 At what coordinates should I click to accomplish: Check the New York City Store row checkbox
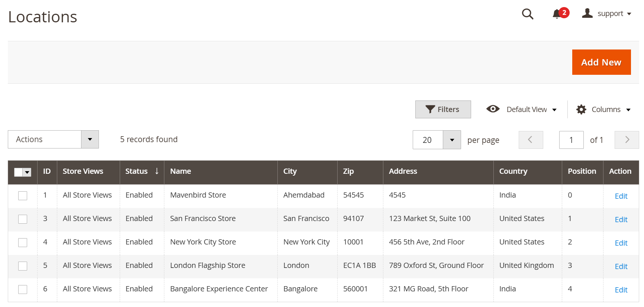click(23, 243)
